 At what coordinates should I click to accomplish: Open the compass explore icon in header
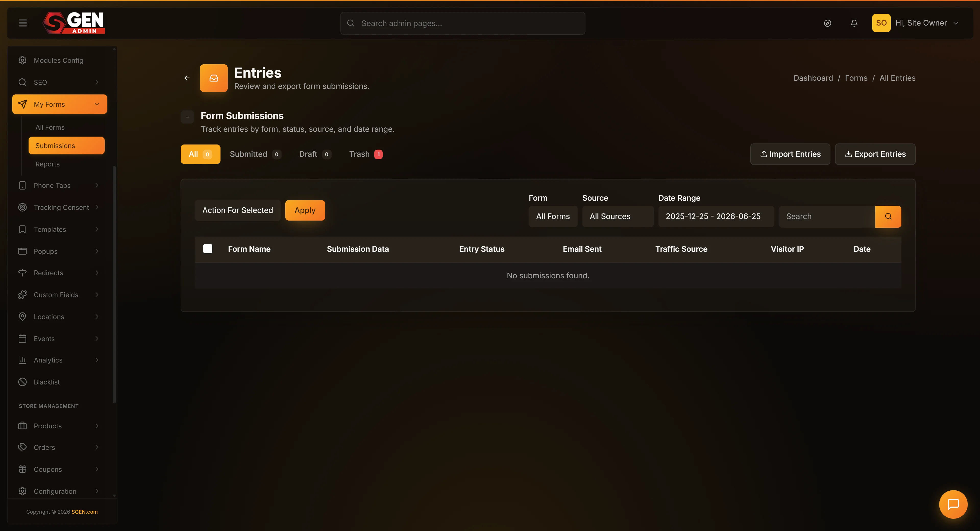[x=827, y=23]
